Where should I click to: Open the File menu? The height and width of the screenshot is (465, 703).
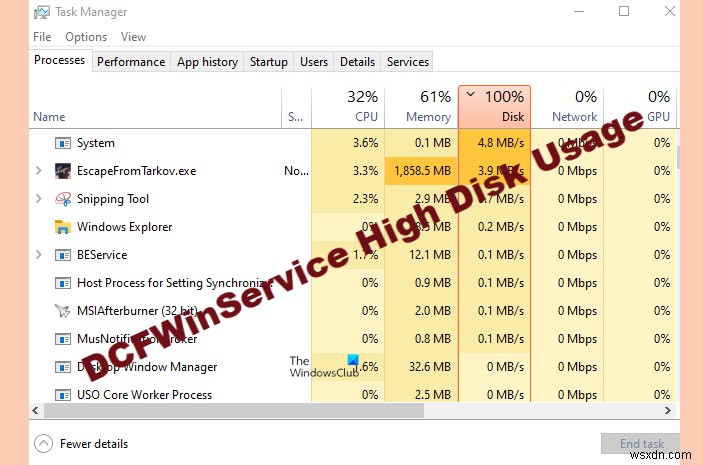point(42,37)
